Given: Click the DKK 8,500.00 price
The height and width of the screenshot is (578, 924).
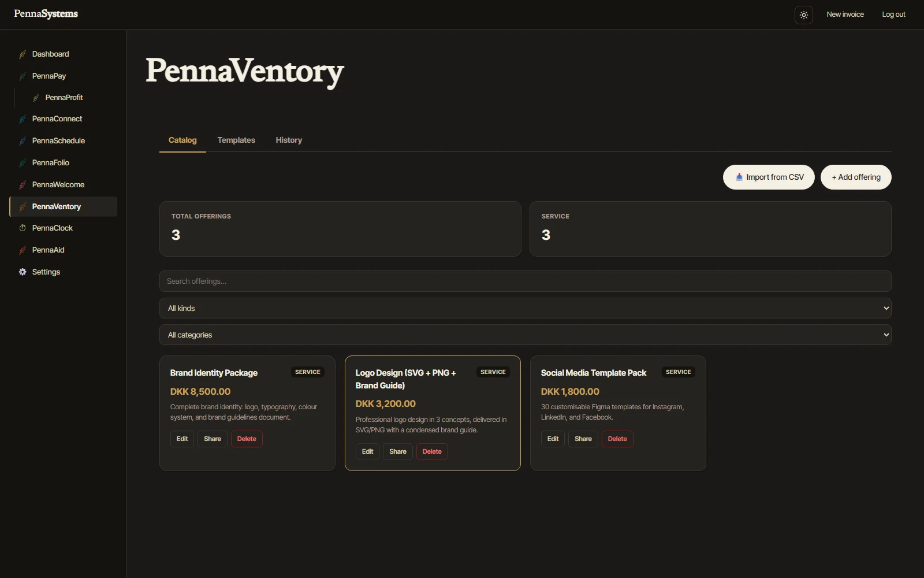Looking at the screenshot, I should (200, 392).
